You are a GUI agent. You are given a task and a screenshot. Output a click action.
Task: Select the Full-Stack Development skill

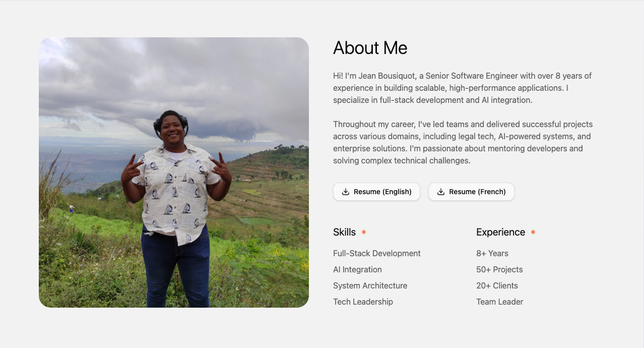(x=377, y=253)
